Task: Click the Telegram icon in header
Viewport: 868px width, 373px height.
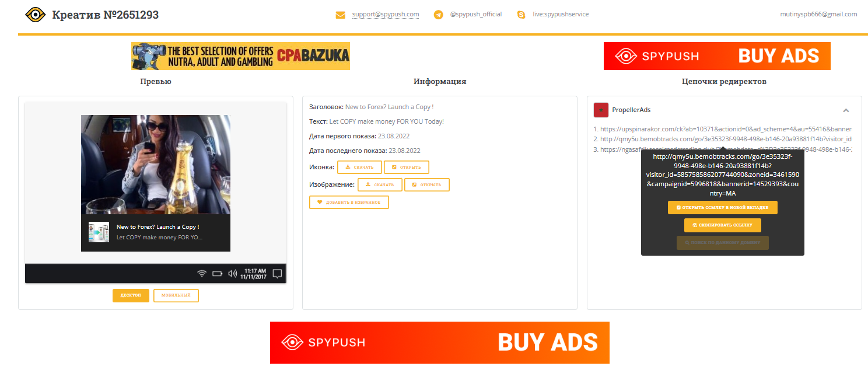Action: [x=439, y=15]
